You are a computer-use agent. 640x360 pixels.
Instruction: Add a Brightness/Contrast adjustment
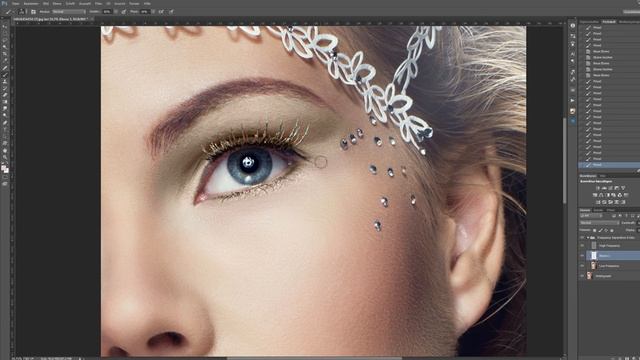[598, 188]
